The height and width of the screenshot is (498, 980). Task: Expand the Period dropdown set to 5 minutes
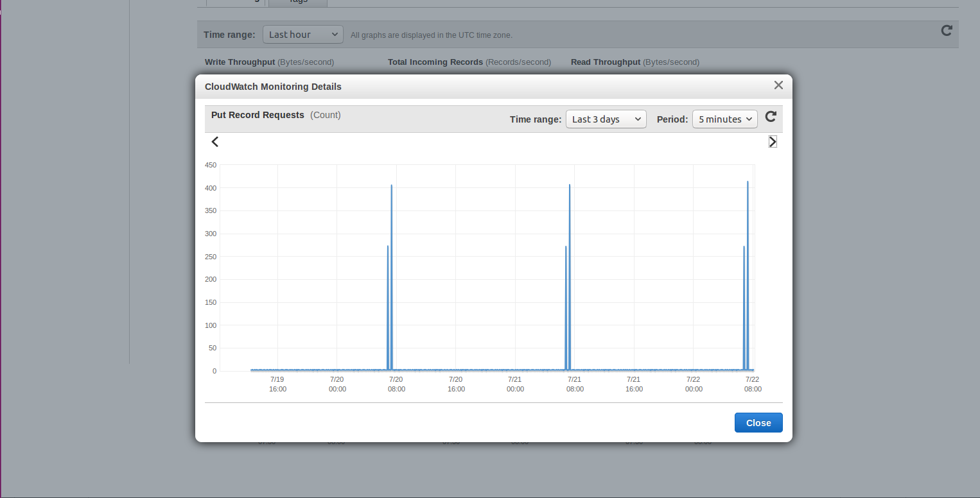pos(724,119)
